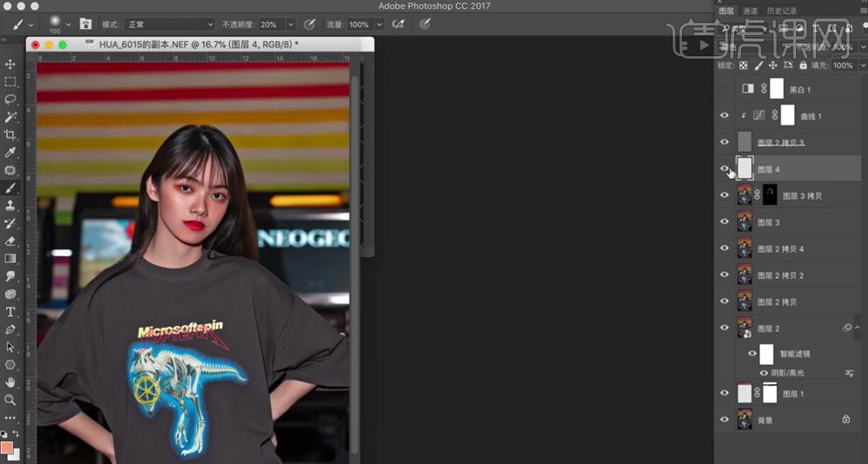Lock transparent pixels in Layers panel
The height and width of the screenshot is (464, 868).
pos(743,65)
